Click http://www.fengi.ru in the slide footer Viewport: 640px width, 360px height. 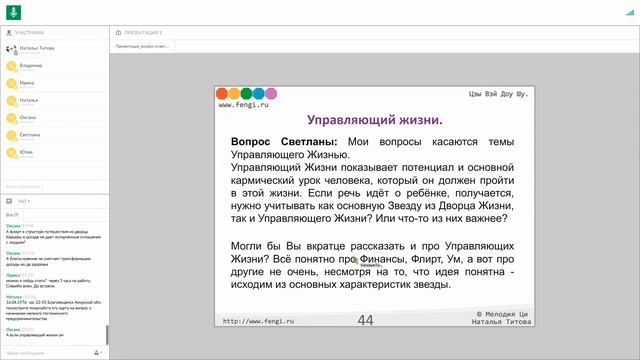click(258, 321)
